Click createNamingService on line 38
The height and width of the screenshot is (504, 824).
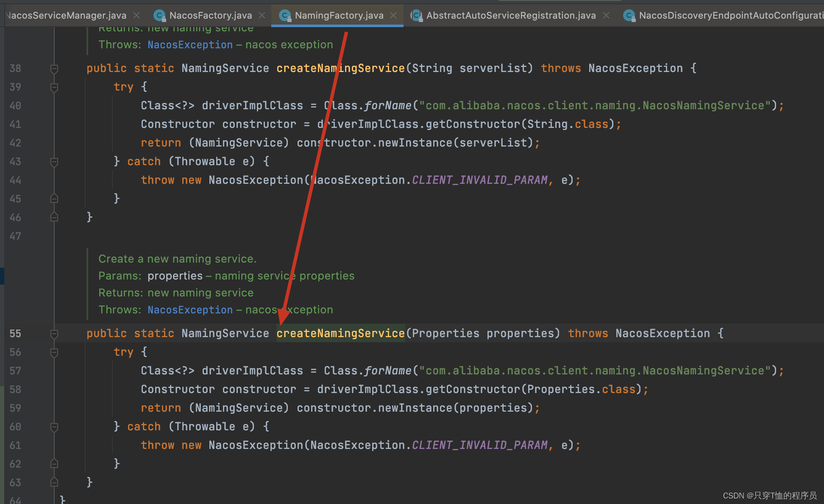point(340,68)
